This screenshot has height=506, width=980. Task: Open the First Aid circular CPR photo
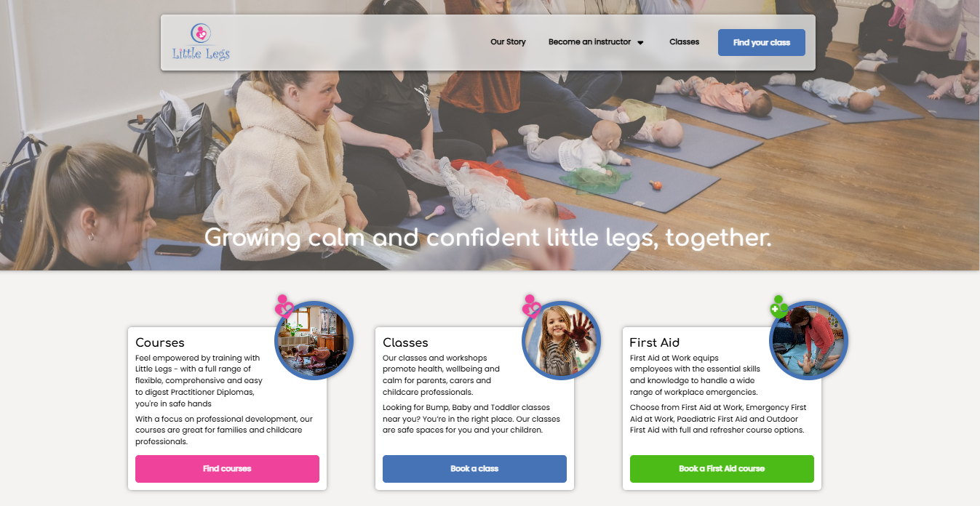pyautogui.click(x=809, y=340)
